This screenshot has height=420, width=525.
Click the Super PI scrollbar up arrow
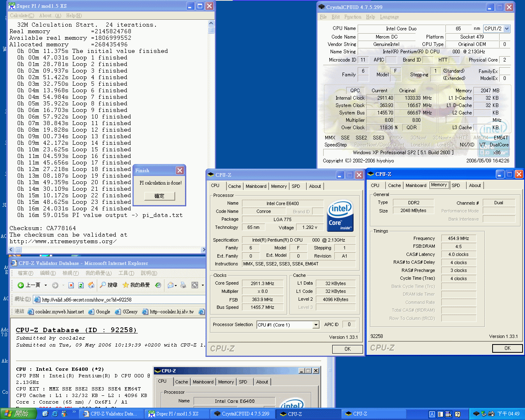pos(211,24)
